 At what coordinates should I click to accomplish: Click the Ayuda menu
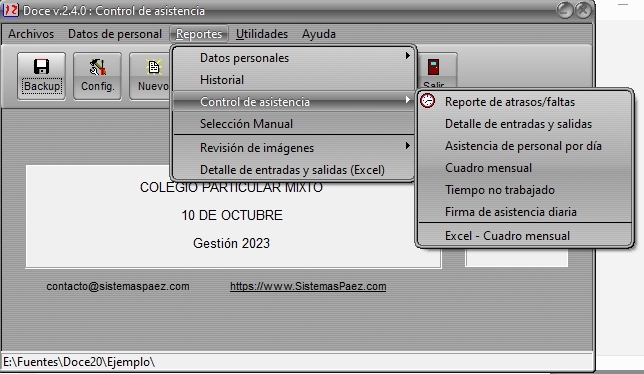[319, 34]
